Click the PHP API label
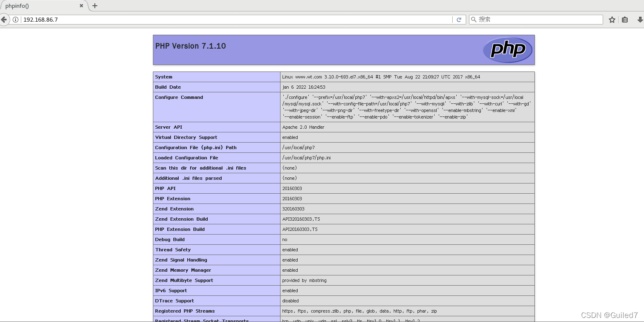The width and height of the screenshot is (644, 322). (165, 188)
